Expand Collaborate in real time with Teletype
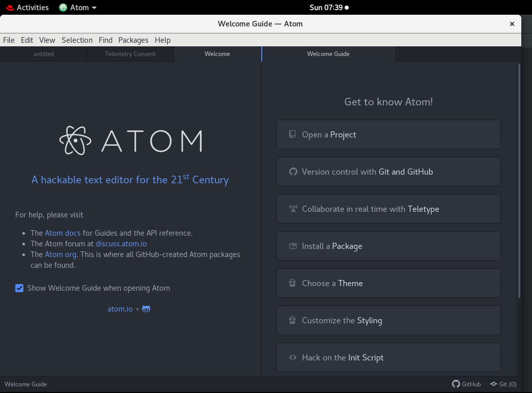The height and width of the screenshot is (393, 532). 388,209
